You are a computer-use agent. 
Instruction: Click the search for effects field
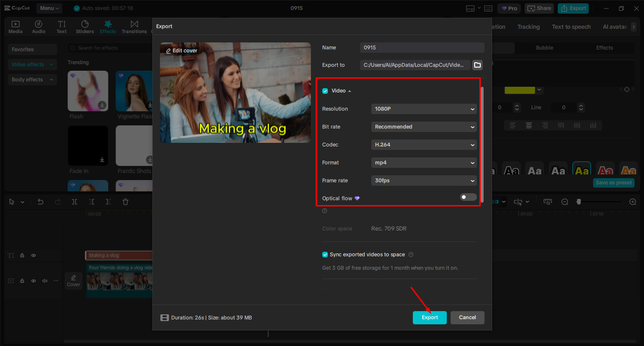pyautogui.click(x=109, y=48)
